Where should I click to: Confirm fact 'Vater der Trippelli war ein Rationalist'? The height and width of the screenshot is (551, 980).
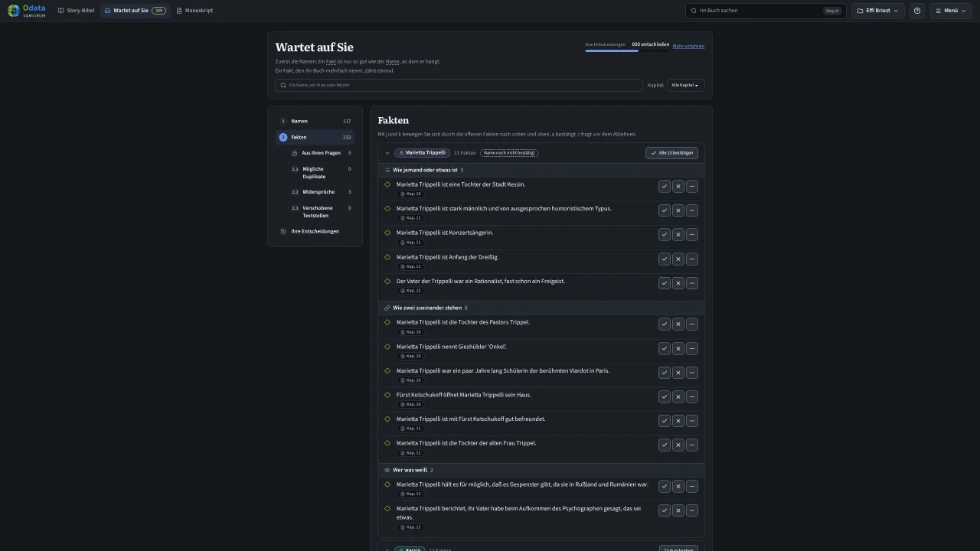(664, 283)
